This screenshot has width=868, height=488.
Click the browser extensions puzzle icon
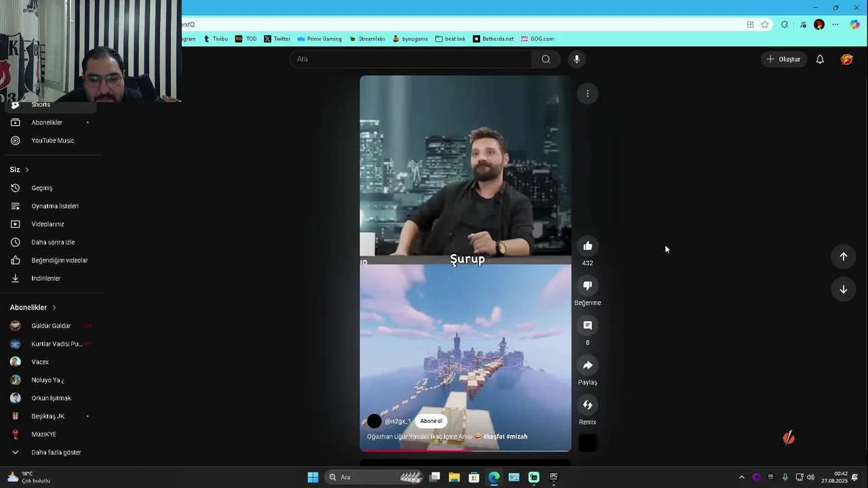pyautogui.click(x=785, y=24)
